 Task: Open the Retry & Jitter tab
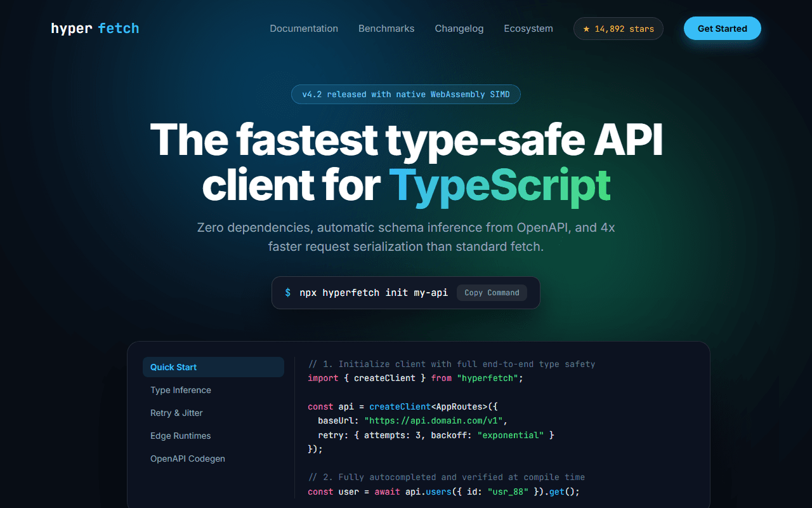click(213, 413)
